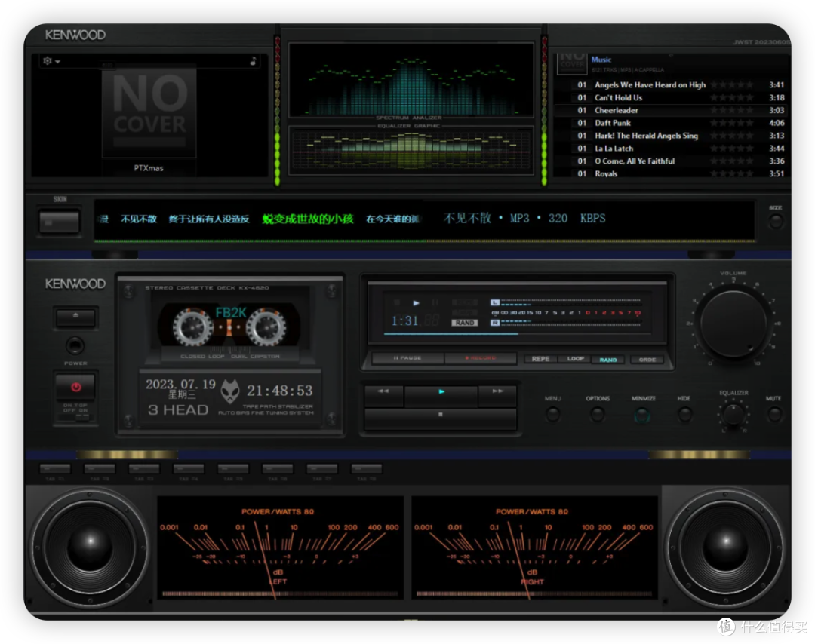815x644 pixels.
Task: Enable the ORDE order playback mode
Action: [647, 360]
